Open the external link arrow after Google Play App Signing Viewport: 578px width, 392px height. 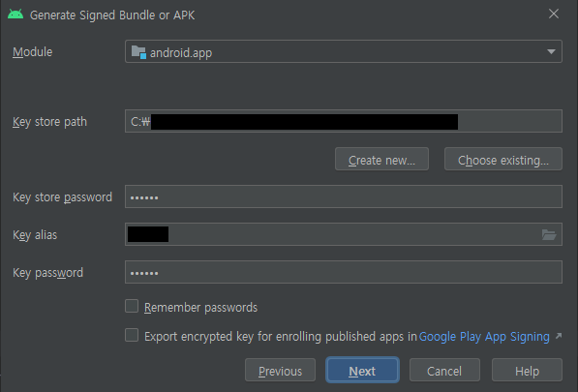tap(559, 336)
